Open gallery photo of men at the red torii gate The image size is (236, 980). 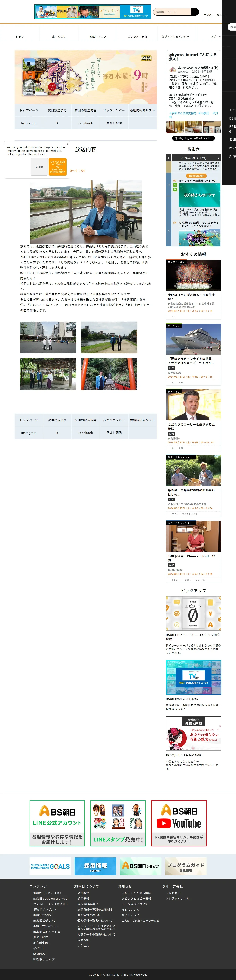(109, 374)
